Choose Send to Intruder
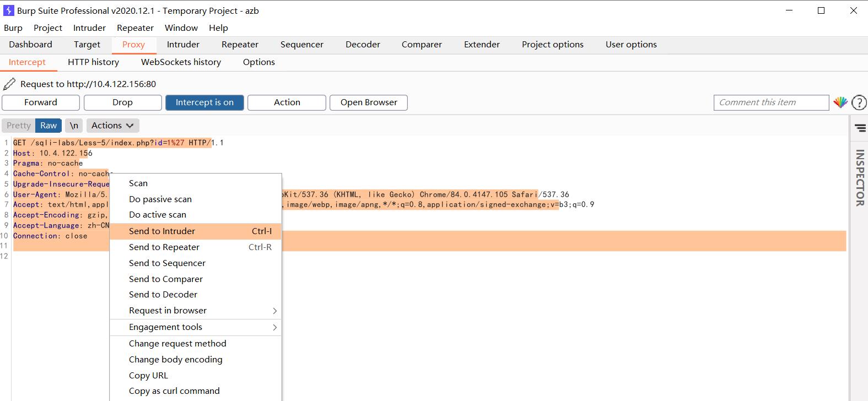This screenshot has width=868, height=401. point(196,231)
